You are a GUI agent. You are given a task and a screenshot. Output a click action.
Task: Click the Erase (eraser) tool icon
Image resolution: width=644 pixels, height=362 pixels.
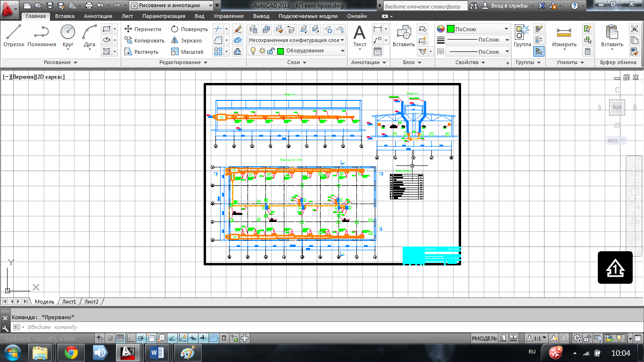click(x=238, y=29)
